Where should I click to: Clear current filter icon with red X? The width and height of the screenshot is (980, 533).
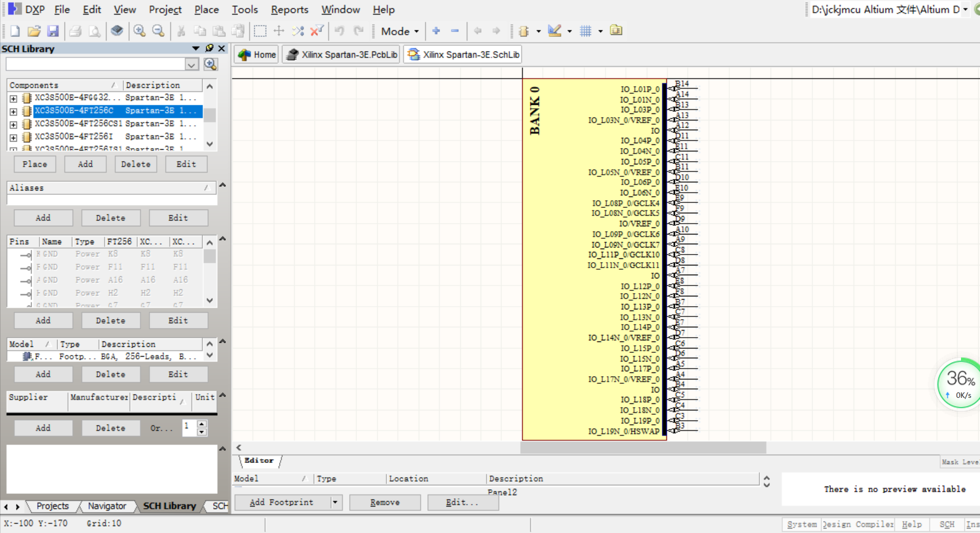click(317, 31)
